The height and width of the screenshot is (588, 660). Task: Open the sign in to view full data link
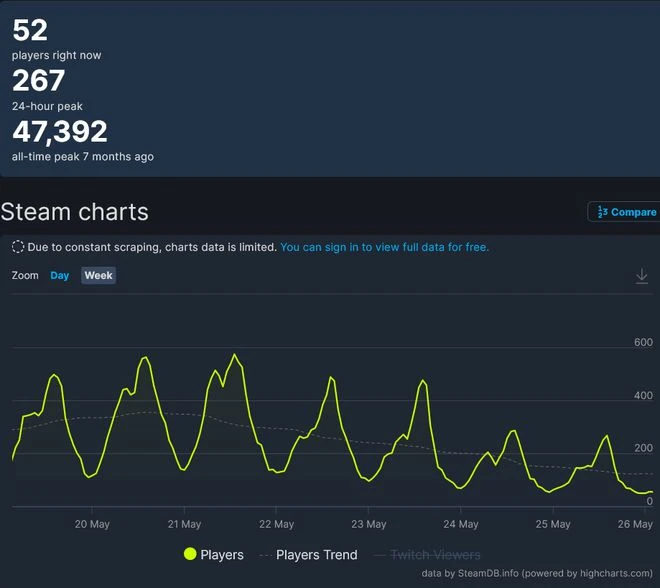pyautogui.click(x=384, y=247)
